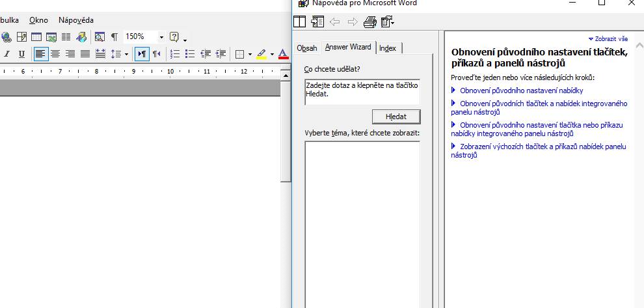Select the Answer Wizard tab
Viewport: 644px width, 308px height.
(x=348, y=47)
